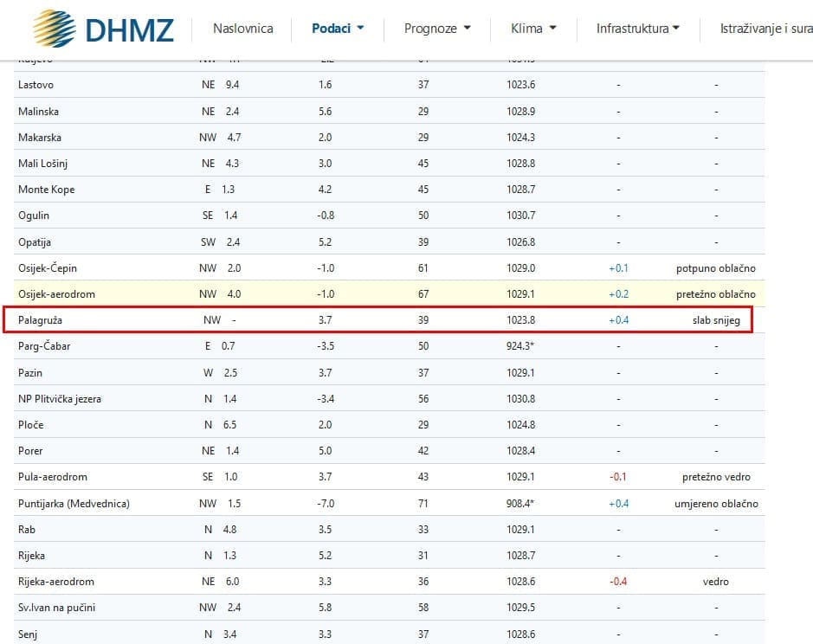Viewport: 813px width, 644px height.
Task: Click the DHMZ logo
Action: pyautogui.click(x=103, y=29)
